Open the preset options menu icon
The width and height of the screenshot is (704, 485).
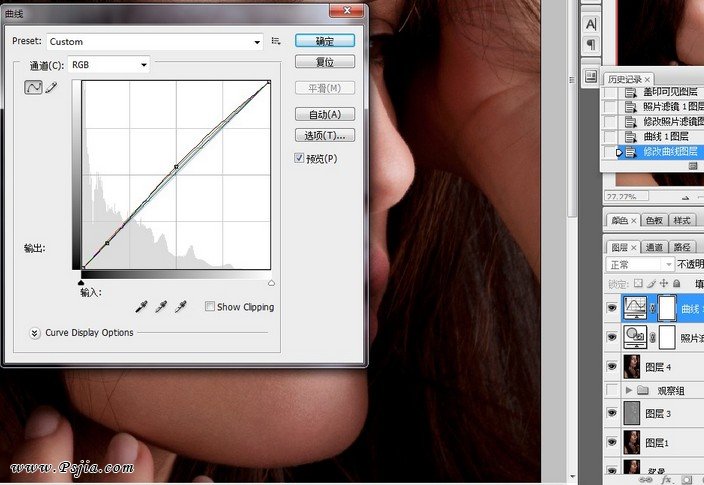pos(275,42)
